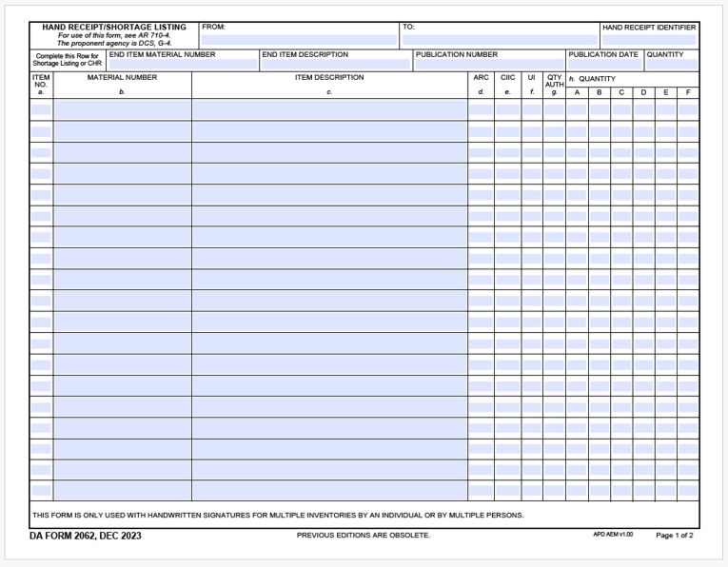Click the header Quantity field beside Publication Date

pos(671,65)
